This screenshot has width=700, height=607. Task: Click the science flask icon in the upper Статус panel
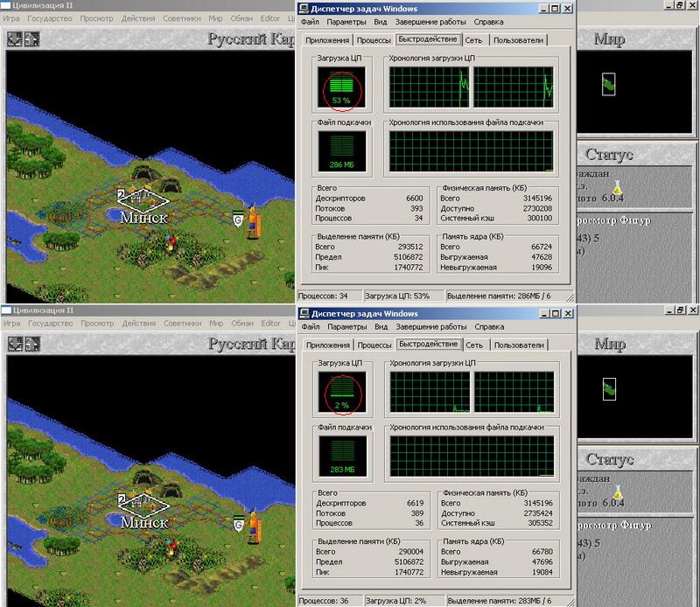[618, 187]
